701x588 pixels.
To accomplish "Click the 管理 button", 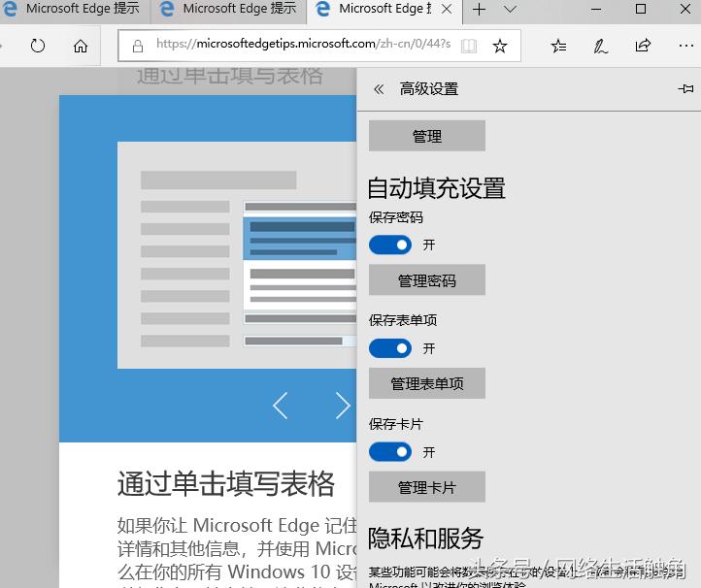I will [x=427, y=136].
